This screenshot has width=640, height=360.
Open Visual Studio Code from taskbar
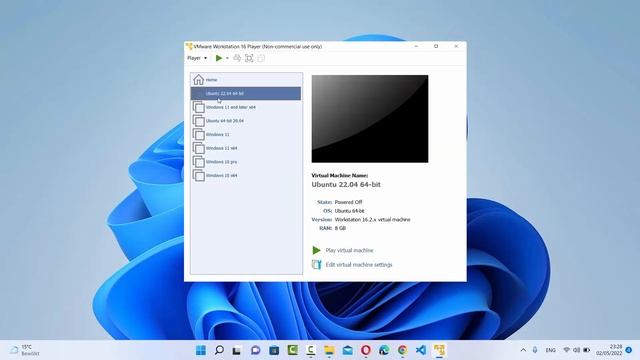click(x=421, y=350)
